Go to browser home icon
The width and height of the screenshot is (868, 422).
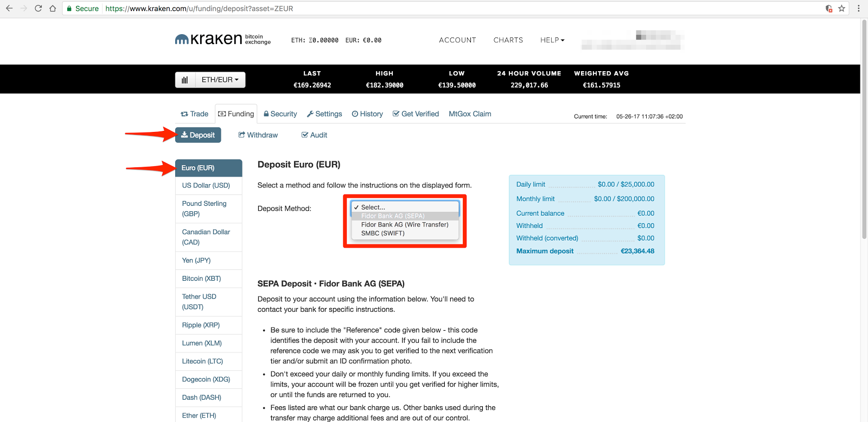tap(53, 8)
